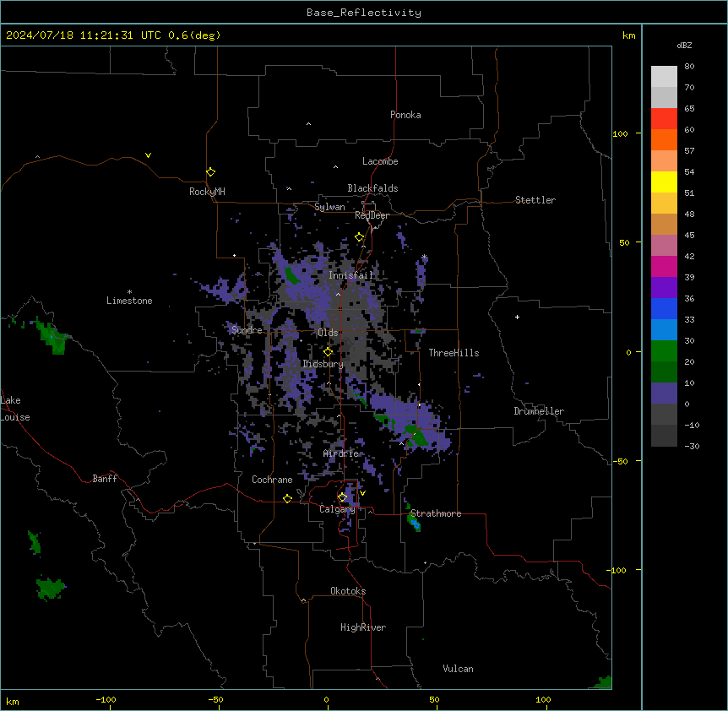Click the Okotoks label
This screenshot has width=728, height=711.
(348, 591)
